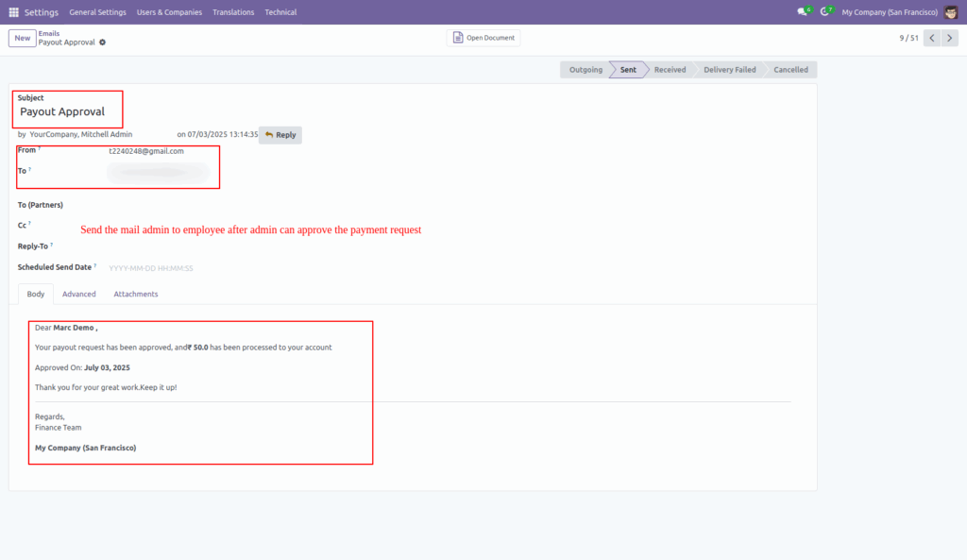
Task: Open the Odoo apps grid menu
Action: pyautogui.click(x=12, y=11)
